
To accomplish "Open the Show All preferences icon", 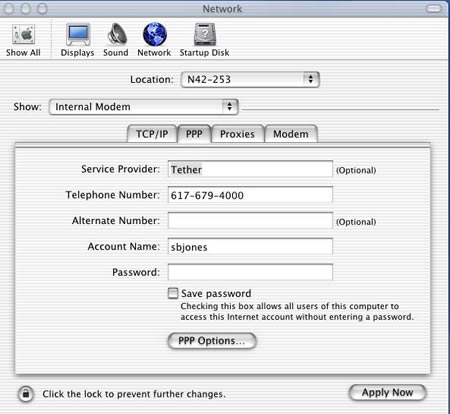I will click(x=23, y=40).
